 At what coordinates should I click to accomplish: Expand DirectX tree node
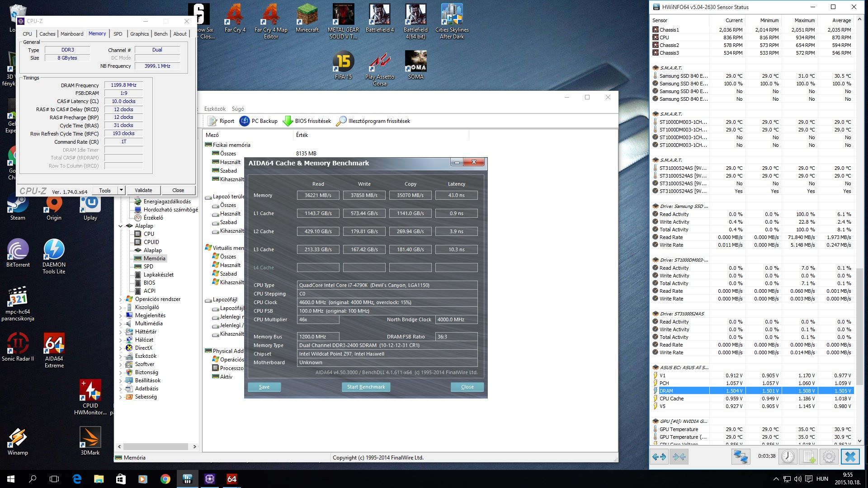click(x=121, y=348)
